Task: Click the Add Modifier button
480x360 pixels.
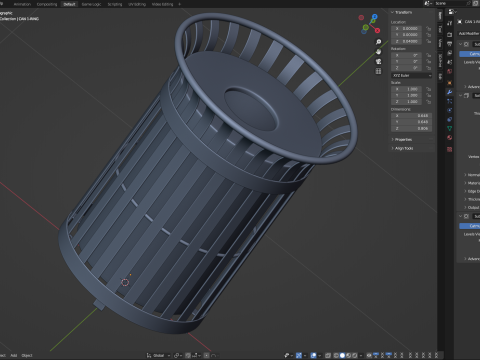Action: coord(469,33)
